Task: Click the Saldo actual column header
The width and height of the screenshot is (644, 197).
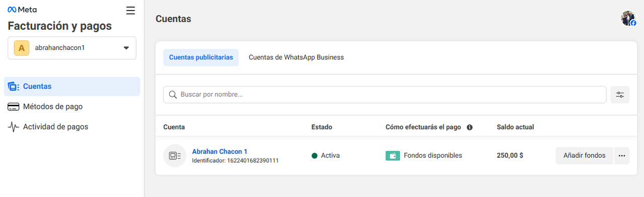Action: pos(515,127)
